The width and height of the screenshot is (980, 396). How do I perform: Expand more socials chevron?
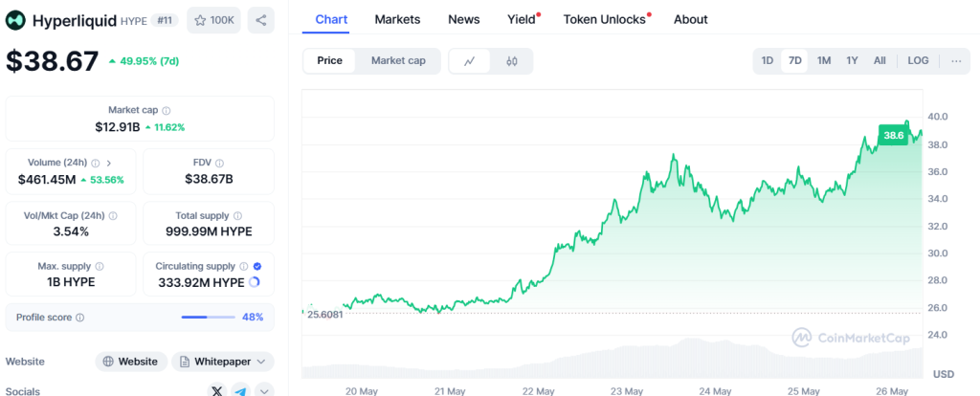point(264,391)
